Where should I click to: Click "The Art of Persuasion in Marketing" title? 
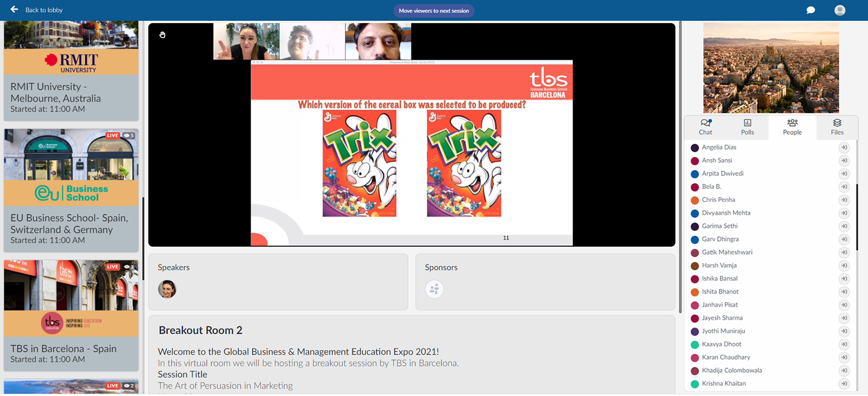click(x=225, y=386)
